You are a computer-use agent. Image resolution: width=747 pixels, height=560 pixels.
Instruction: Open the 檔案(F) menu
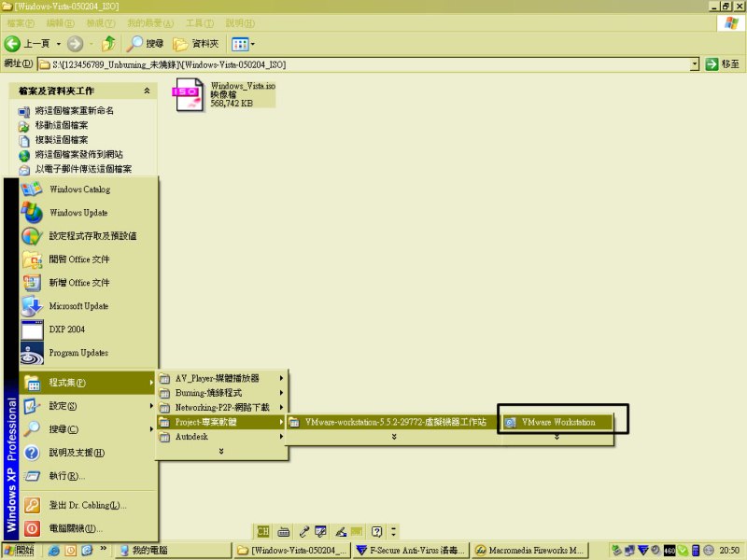pos(21,22)
